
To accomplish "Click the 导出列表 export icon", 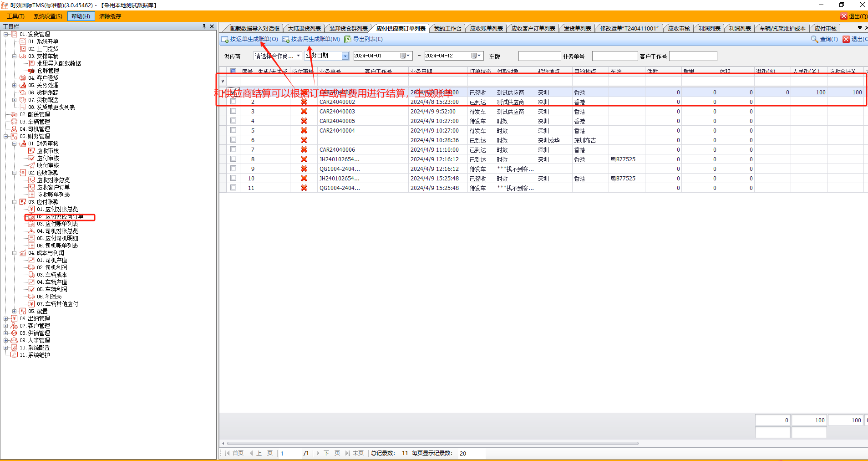I will (x=348, y=39).
